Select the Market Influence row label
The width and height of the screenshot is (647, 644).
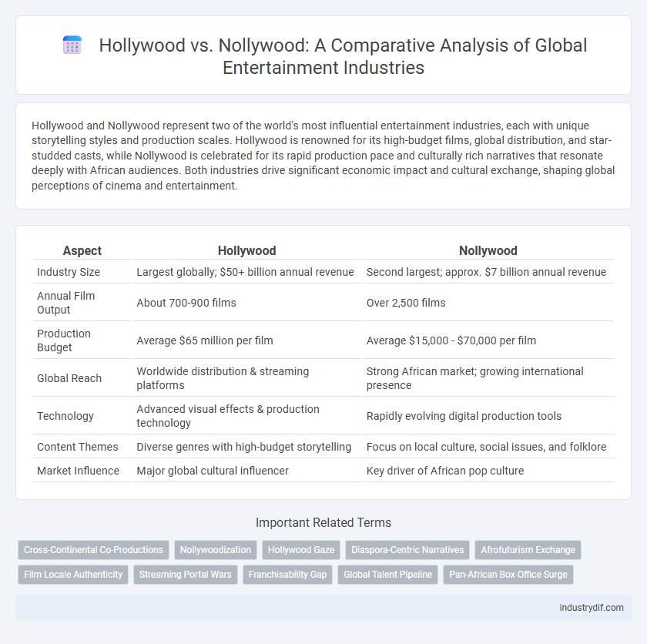coord(78,471)
